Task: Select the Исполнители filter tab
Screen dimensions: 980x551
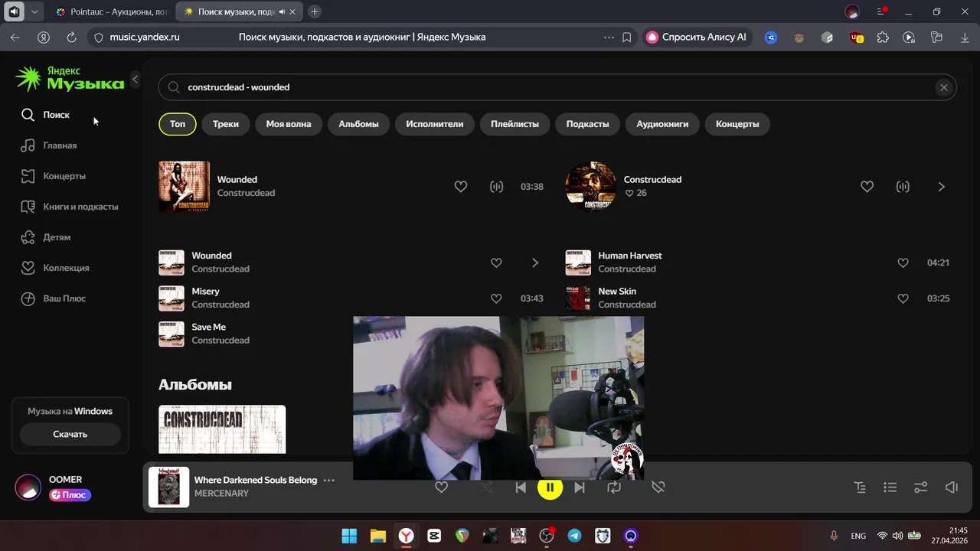Action: 435,124
